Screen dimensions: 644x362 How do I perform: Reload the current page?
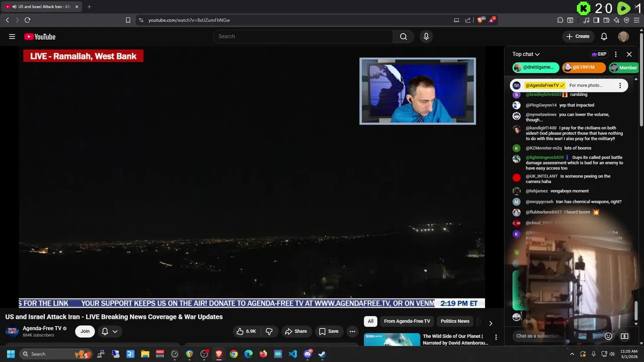[27, 20]
